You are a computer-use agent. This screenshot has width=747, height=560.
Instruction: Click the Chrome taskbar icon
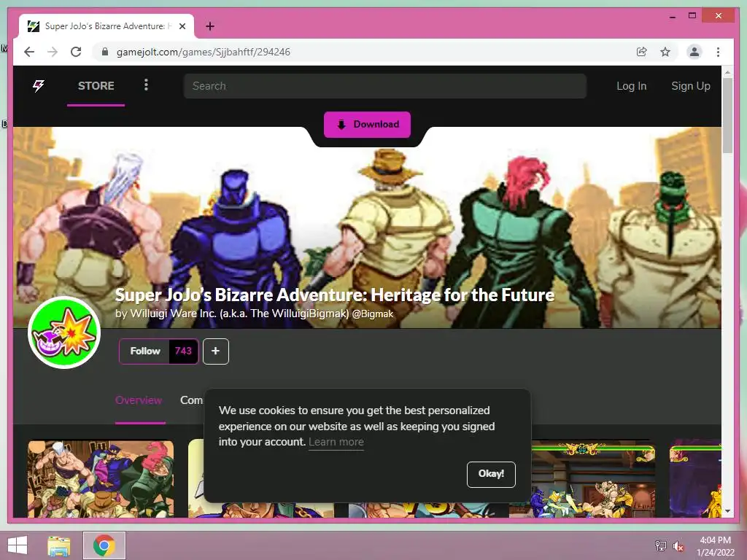[x=104, y=545]
